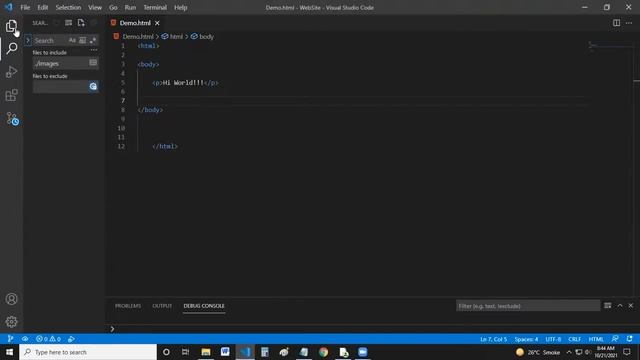Open the Run and Debug view
The height and width of the screenshot is (360, 640).
pyautogui.click(x=11, y=72)
